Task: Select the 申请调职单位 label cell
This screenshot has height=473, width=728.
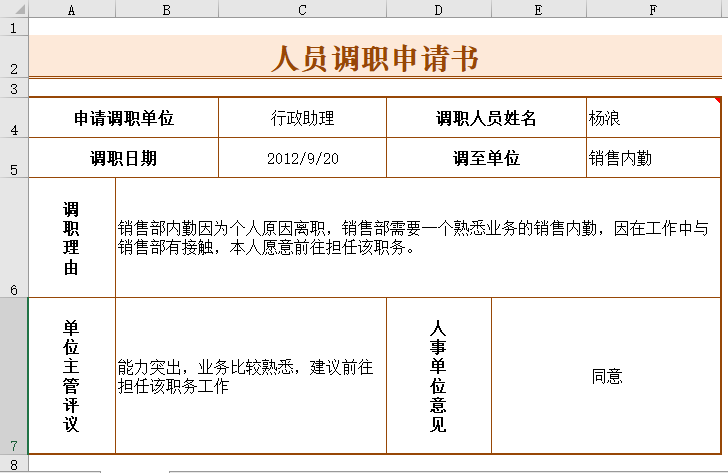Action: point(124,118)
